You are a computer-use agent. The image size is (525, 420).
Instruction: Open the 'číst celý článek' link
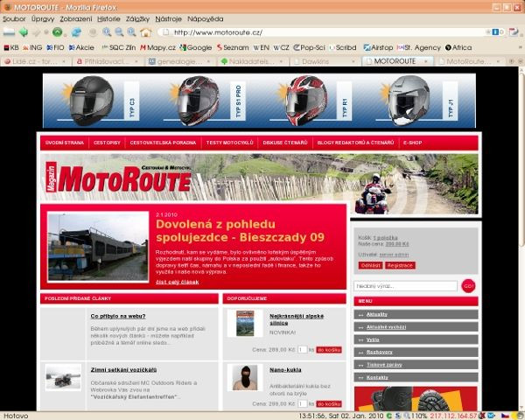point(179,283)
